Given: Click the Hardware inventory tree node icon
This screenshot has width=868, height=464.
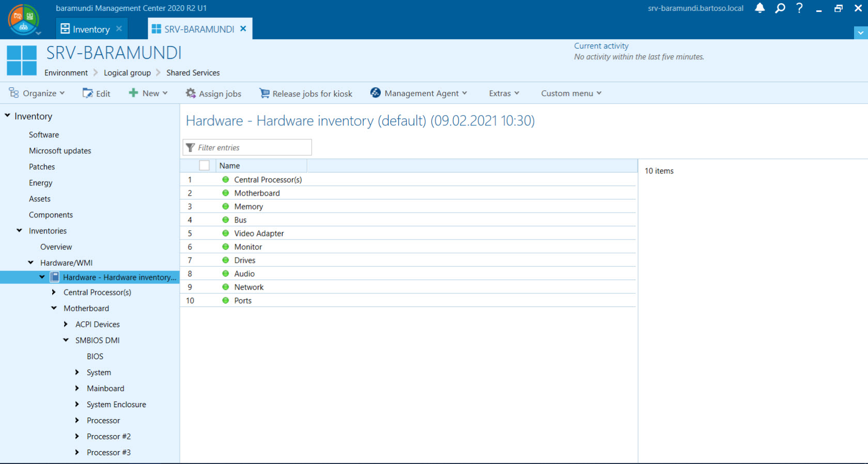Looking at the screenshot, I should (55, 277).
